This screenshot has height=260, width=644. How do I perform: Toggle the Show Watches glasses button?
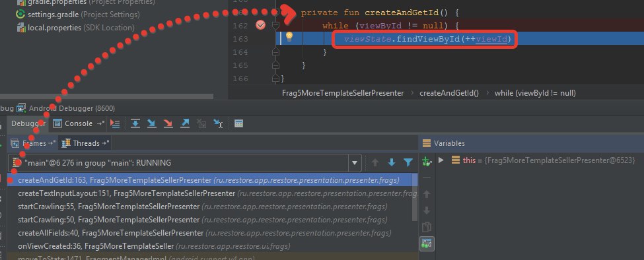point(427,244)
